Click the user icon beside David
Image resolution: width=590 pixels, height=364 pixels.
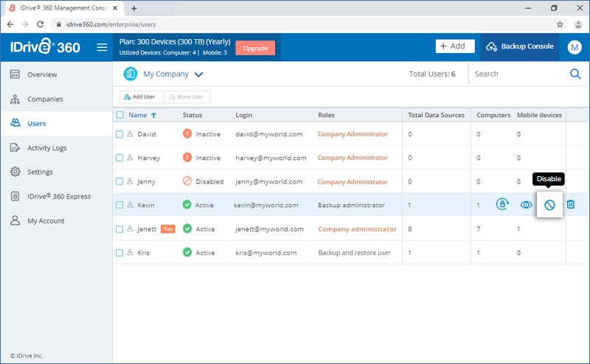[x=131, y=134]
